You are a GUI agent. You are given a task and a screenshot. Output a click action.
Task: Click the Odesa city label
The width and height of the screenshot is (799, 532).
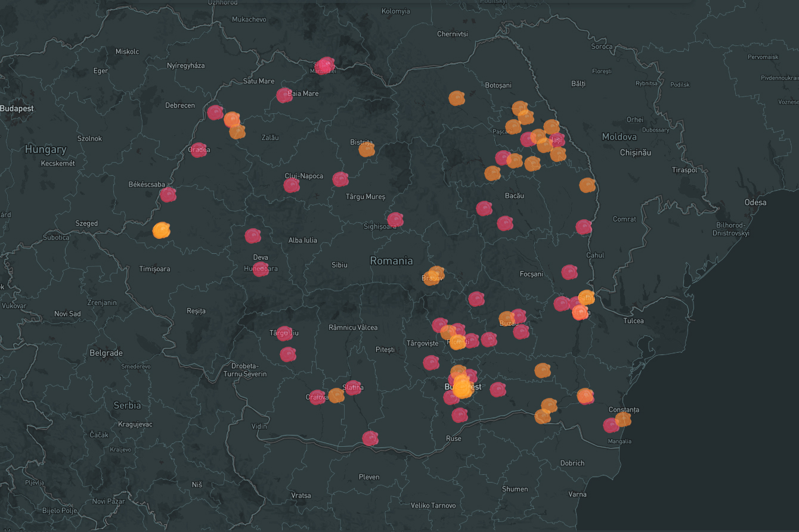755,203
